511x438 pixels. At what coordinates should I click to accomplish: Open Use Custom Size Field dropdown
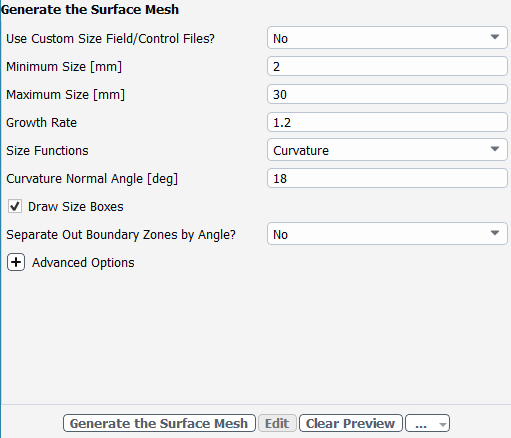(x=387, y=38)
